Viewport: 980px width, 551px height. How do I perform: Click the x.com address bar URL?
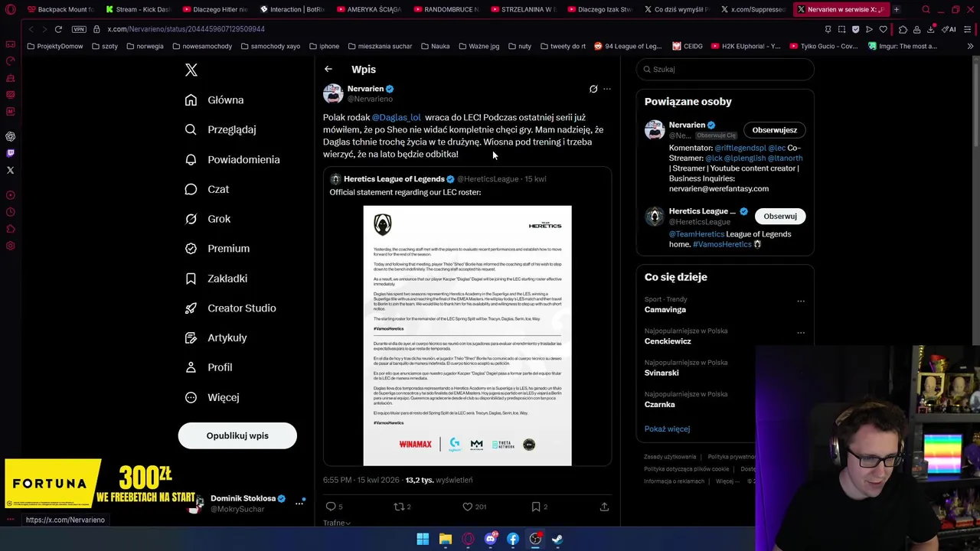(186, 29)
